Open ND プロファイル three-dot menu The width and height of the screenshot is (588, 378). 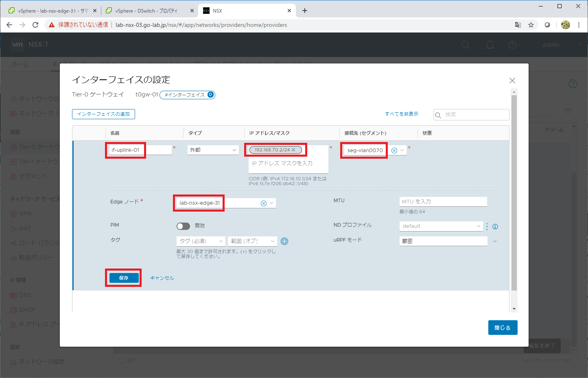point(487,226)
